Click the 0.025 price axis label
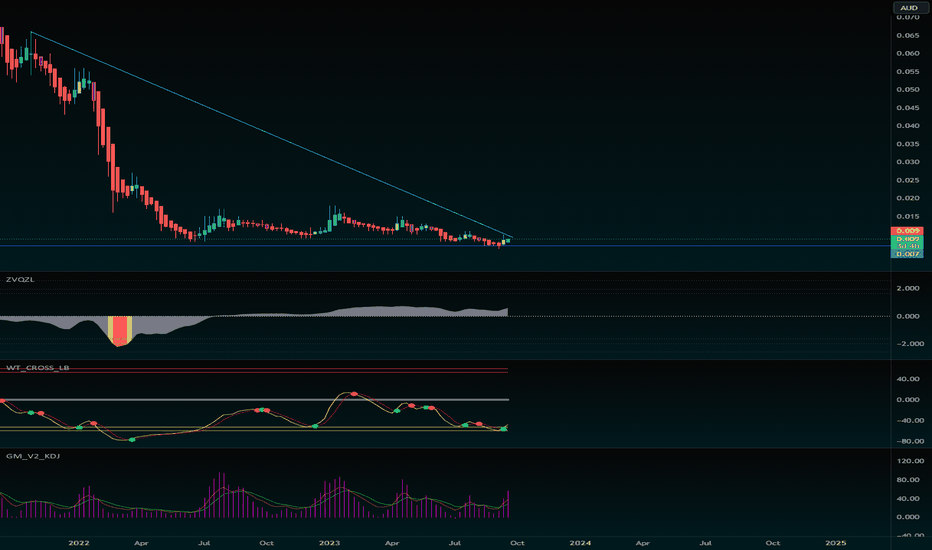The width and height of the screenshot is (932, 550). pos(908,180)
